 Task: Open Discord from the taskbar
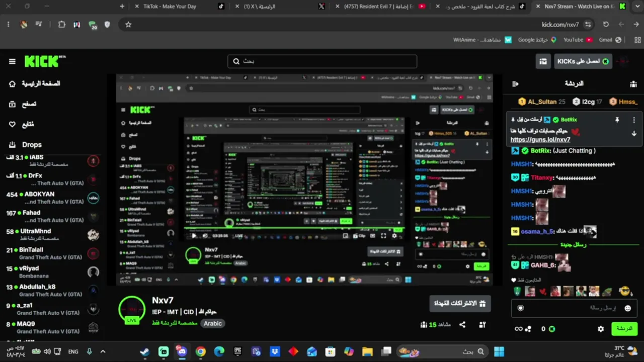click(182, 351)
